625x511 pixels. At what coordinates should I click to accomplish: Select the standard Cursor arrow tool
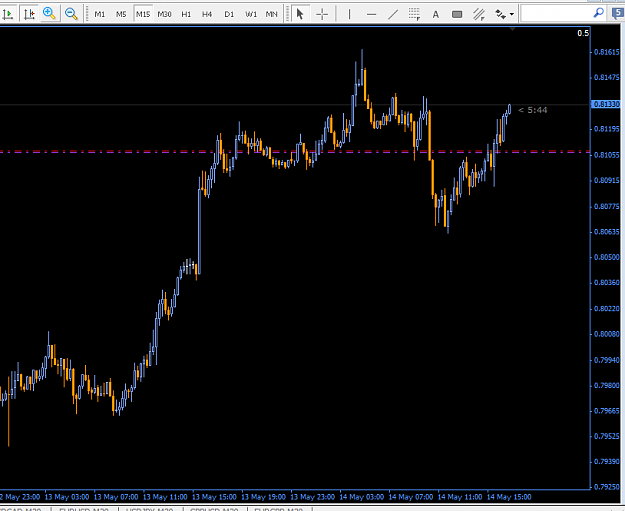click(300, 14)
